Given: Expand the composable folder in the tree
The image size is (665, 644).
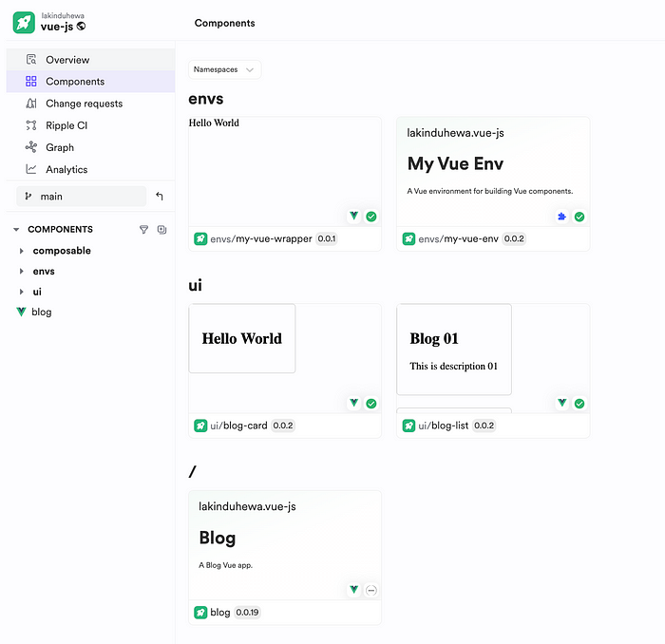Looking at the screenshot, I should pyautogui.click(x=21, y=251).
